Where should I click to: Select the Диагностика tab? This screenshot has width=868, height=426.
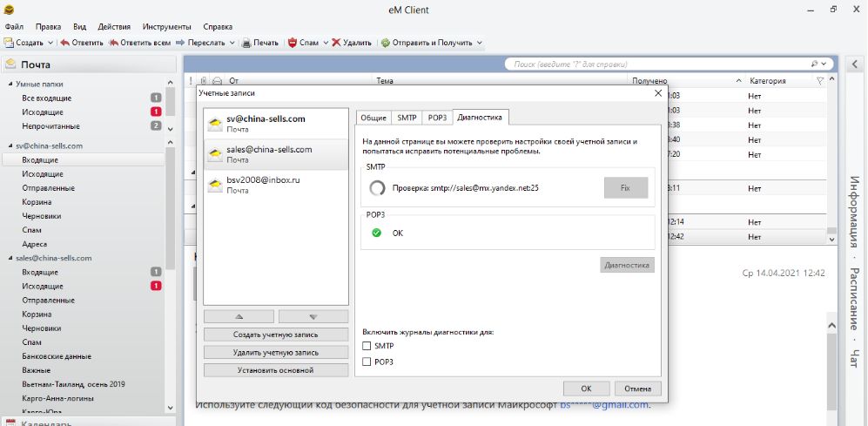point(481,117)
